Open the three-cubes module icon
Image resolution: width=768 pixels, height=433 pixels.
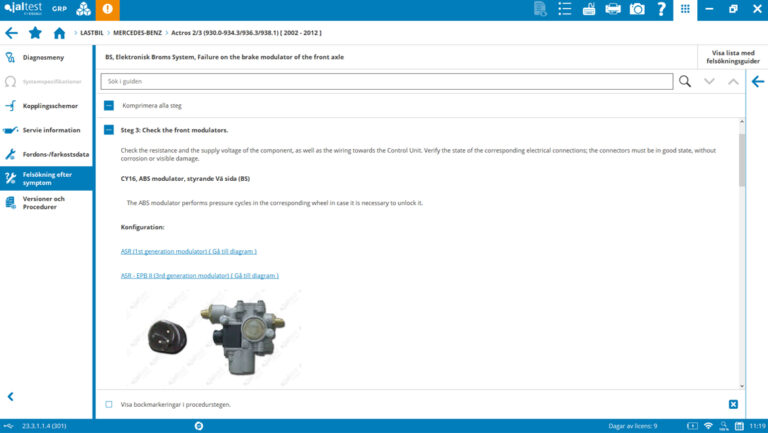(83, 9)
